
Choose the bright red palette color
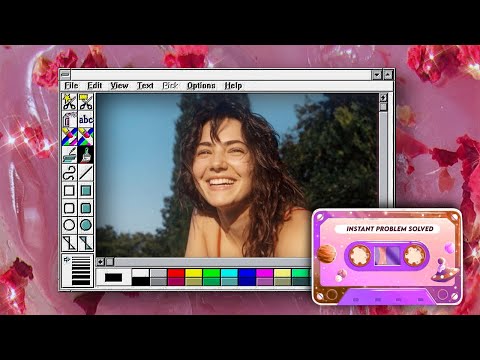click(176, 273)
